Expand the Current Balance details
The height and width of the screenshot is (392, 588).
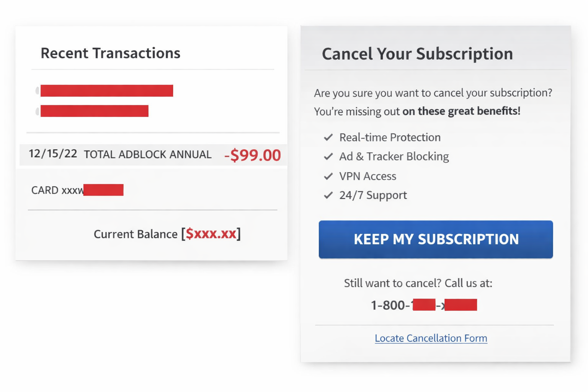tap(167, 234)
